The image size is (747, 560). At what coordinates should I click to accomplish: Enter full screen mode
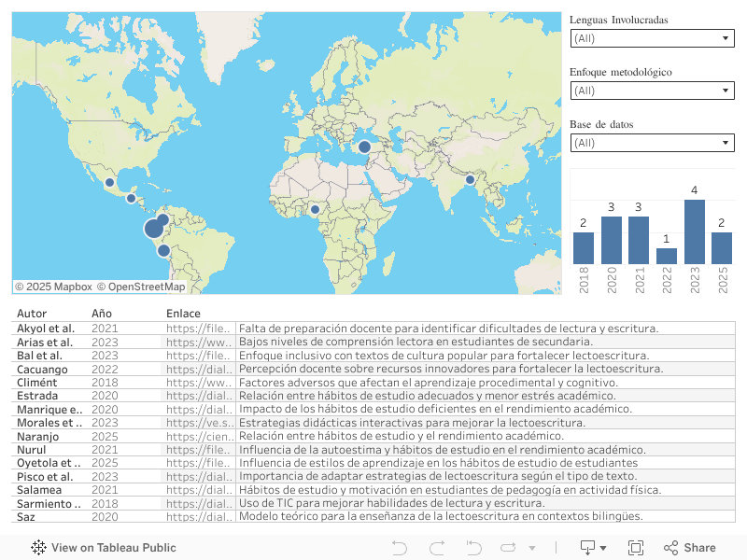pos(636,548)
